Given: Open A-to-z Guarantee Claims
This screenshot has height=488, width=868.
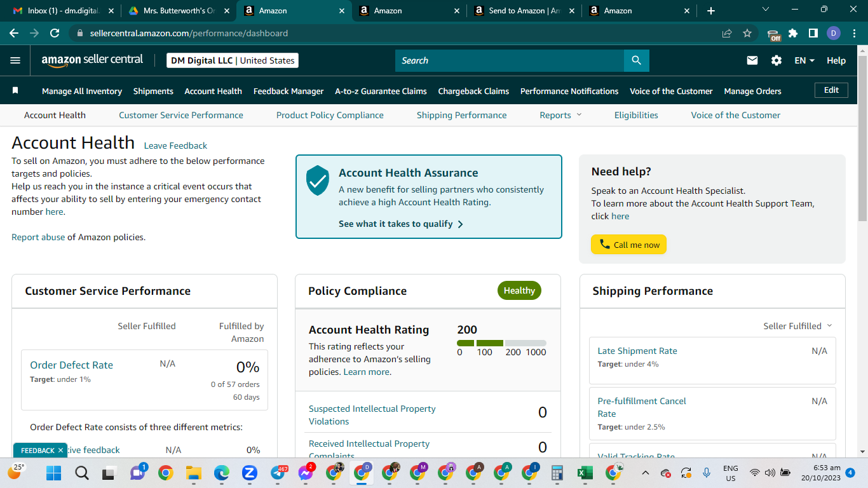Looking at the screenshot, I should pyautogui.click(x=381, y=91).
